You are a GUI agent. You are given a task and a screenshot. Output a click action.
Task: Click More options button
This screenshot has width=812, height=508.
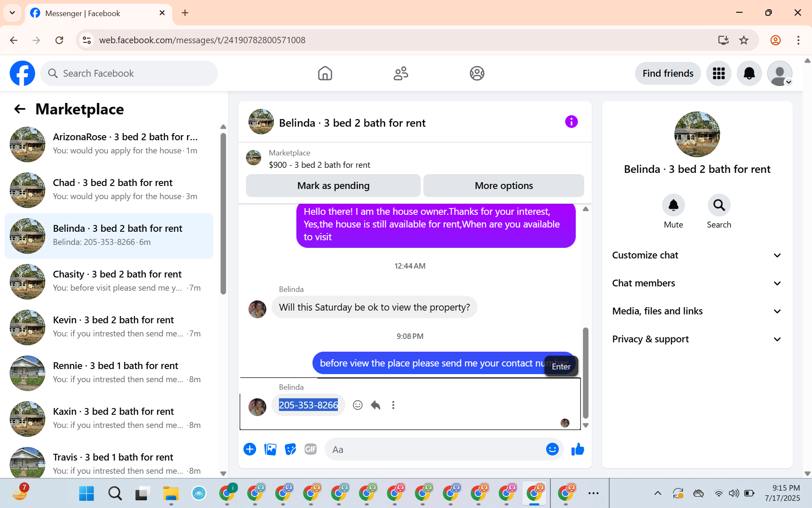click(504, 186)
